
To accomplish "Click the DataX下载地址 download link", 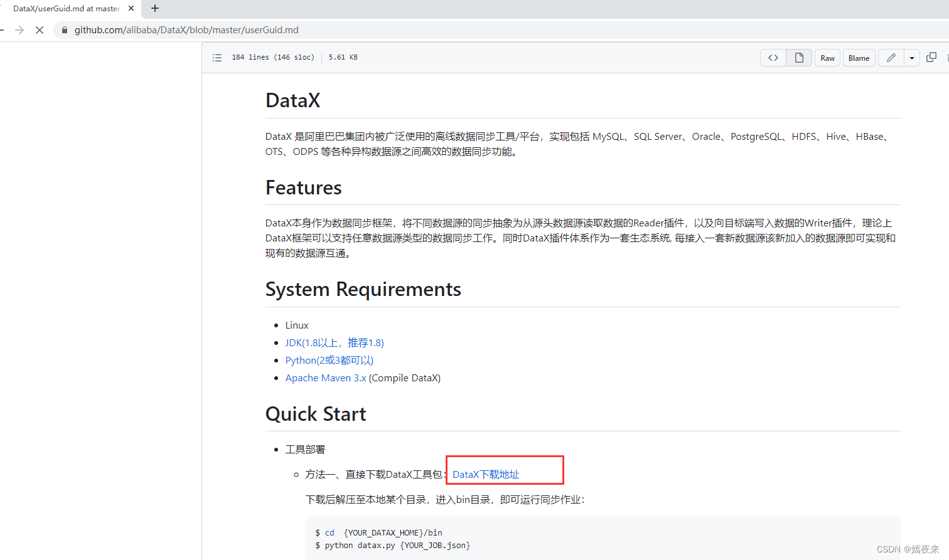I will click(486, 475).
